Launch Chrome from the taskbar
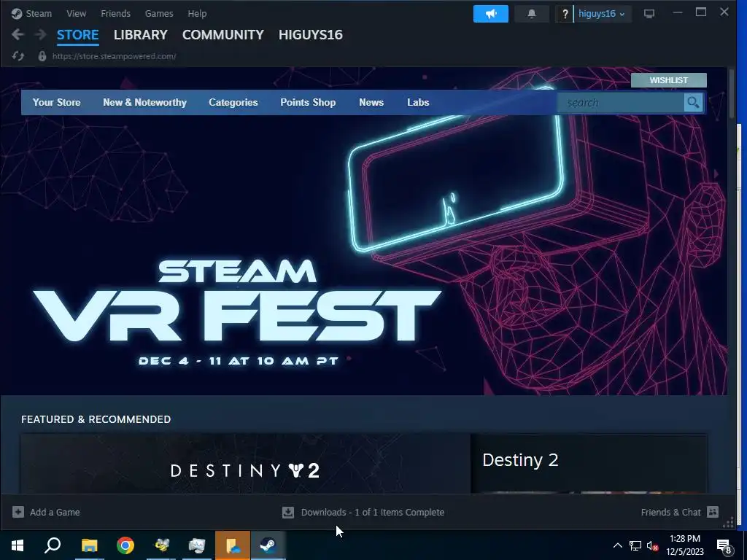This screenshot has width=747, height=560. (x=125, y=545)
